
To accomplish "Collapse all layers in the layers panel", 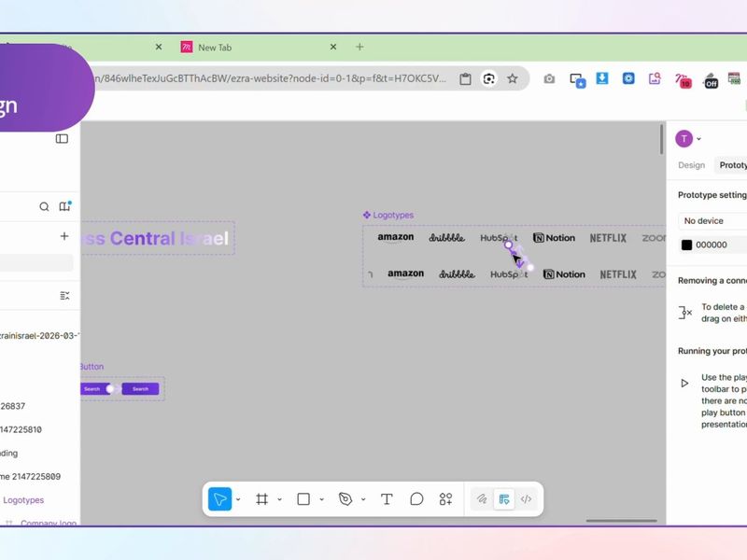I will coord(64,296).
